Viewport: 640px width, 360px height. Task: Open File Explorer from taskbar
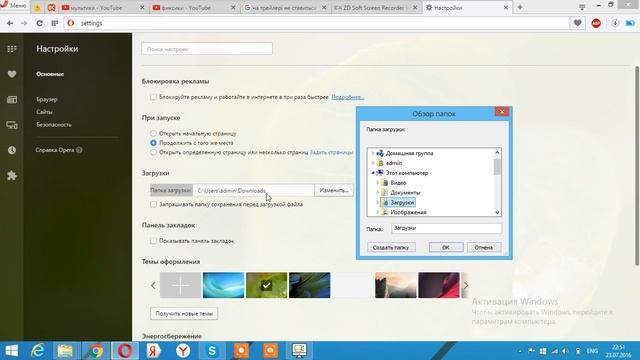[65, 351]
